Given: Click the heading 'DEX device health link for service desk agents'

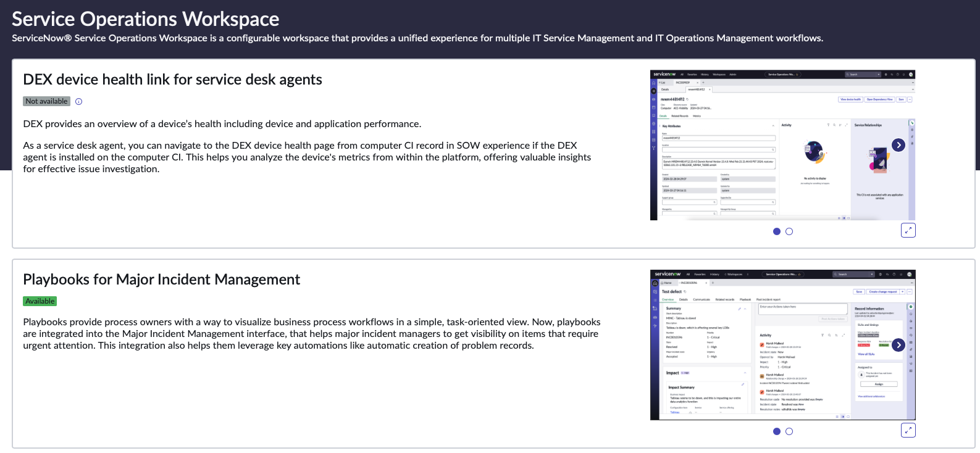Looking at the screenshot, I should click(173, 80).
